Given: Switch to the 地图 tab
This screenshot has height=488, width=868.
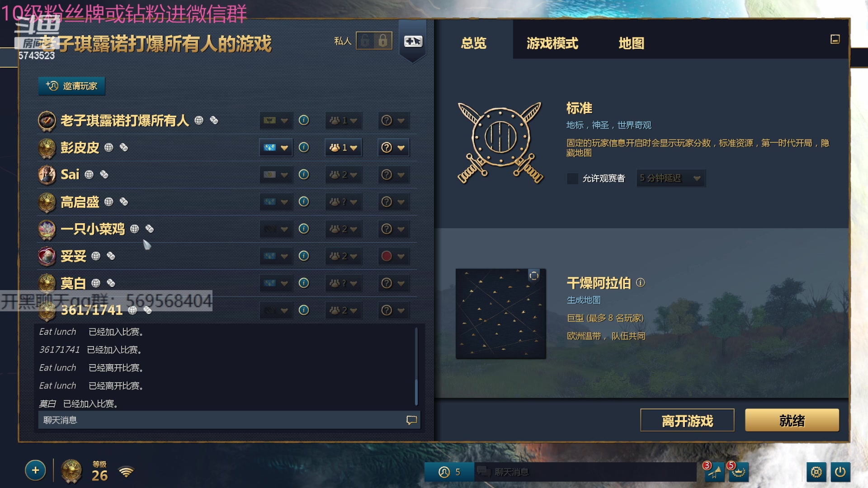Looking at the screenshot, I should click(631, 43).
